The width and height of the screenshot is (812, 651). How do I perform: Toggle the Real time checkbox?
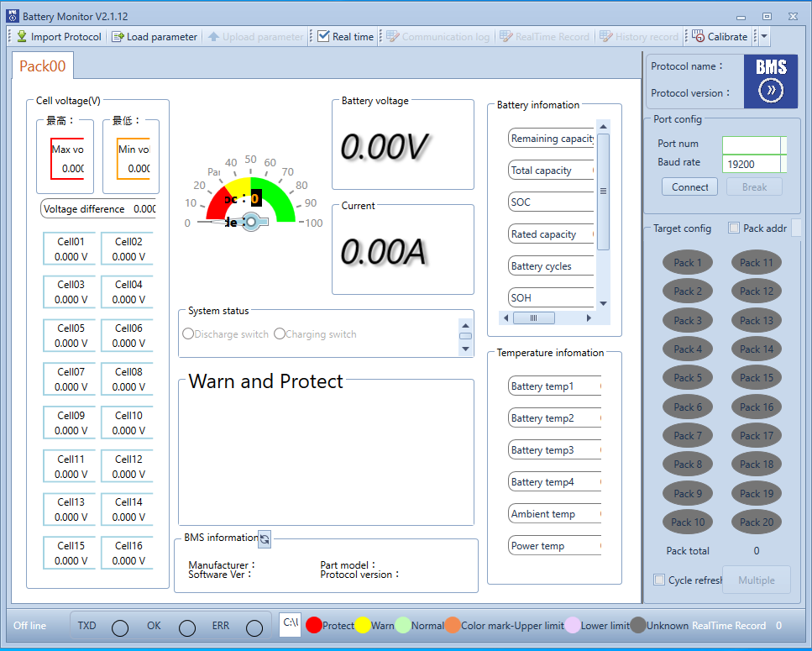click(323, 37)
